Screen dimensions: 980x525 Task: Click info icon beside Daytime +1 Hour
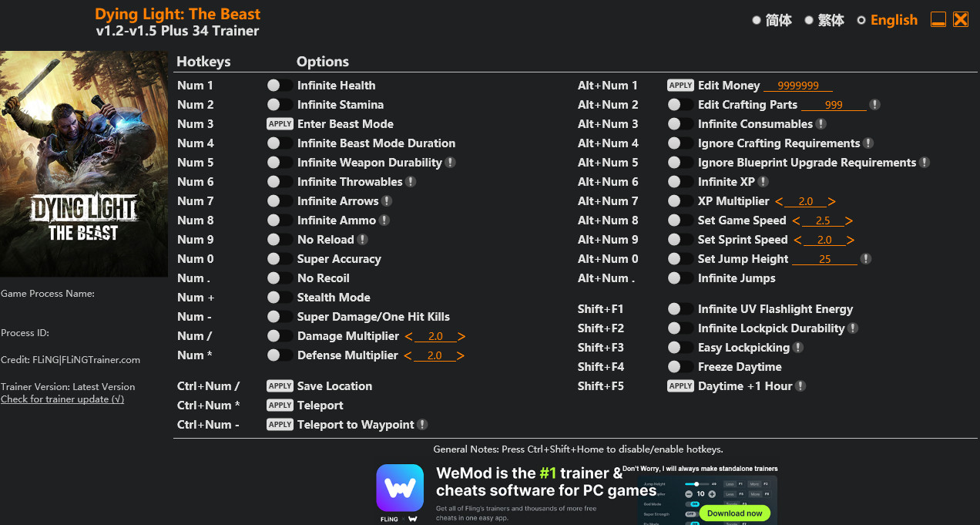pyautogui.click(x=800, y=386)
